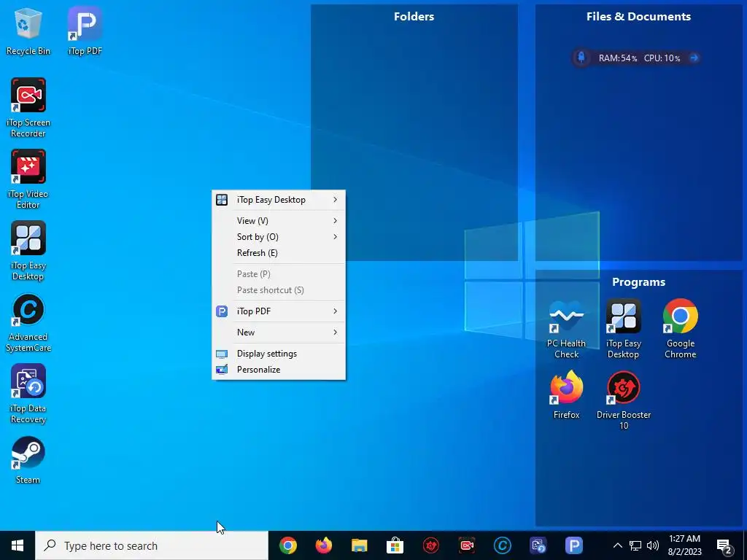Screen dimensions: 747x560
Task: Open iTop Data Recovery from the taskbar
Action: pos(538,545)
